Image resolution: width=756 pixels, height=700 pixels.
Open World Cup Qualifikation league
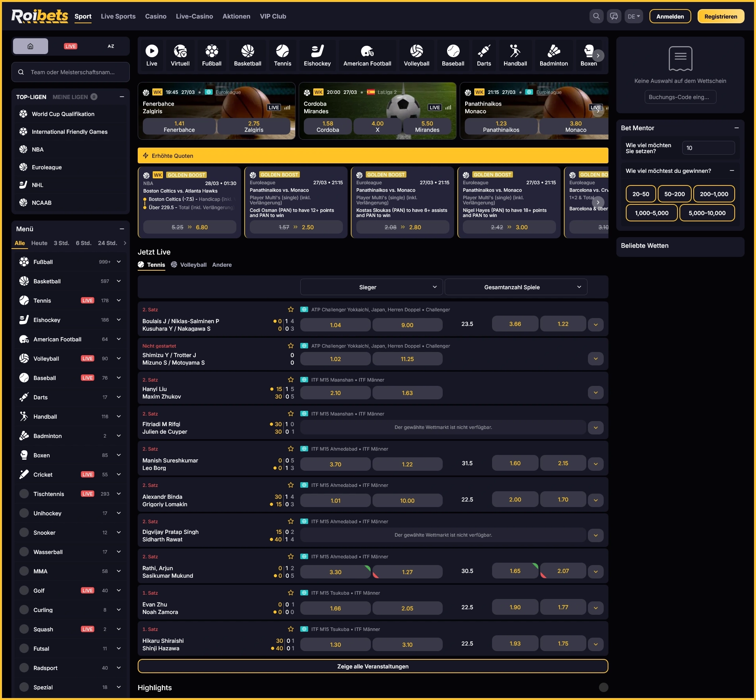[x=70, y=114]
